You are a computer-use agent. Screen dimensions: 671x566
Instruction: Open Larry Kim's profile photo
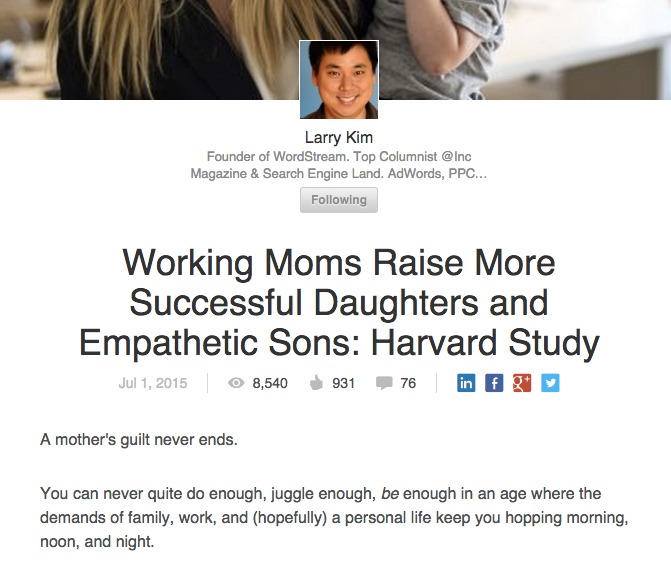pos(339,80)
